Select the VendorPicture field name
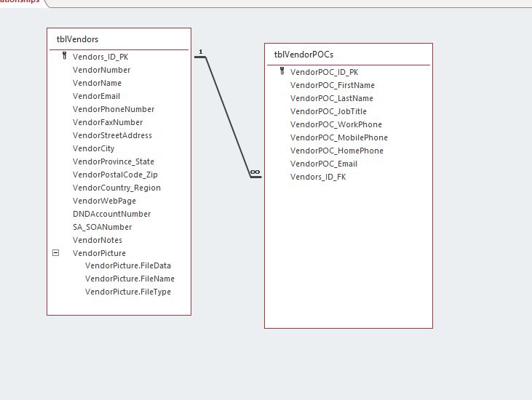Screen dimensions: 532x400 click(x=99, y=253)
